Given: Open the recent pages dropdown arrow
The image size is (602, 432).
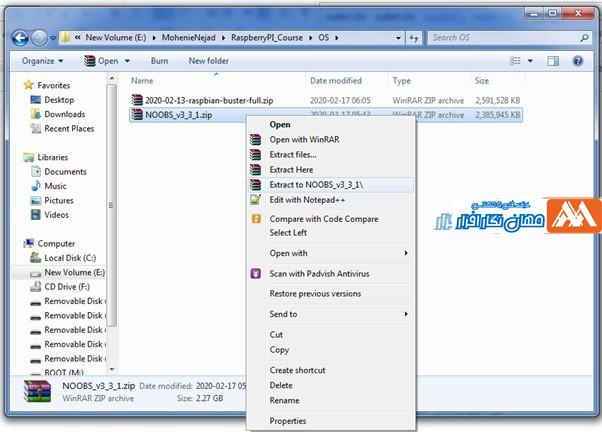Looking at the screenshot, I should point(53,38).
